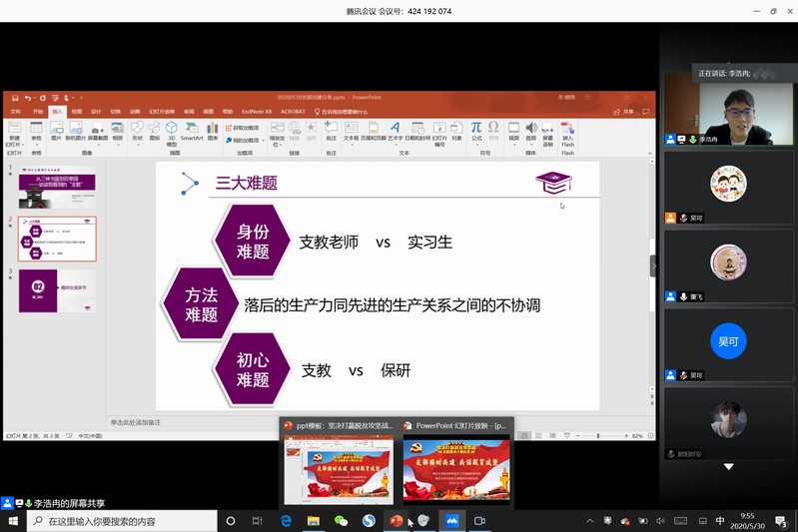
Task: Expand the participant list with the down arrow
Action: (728, 467)
